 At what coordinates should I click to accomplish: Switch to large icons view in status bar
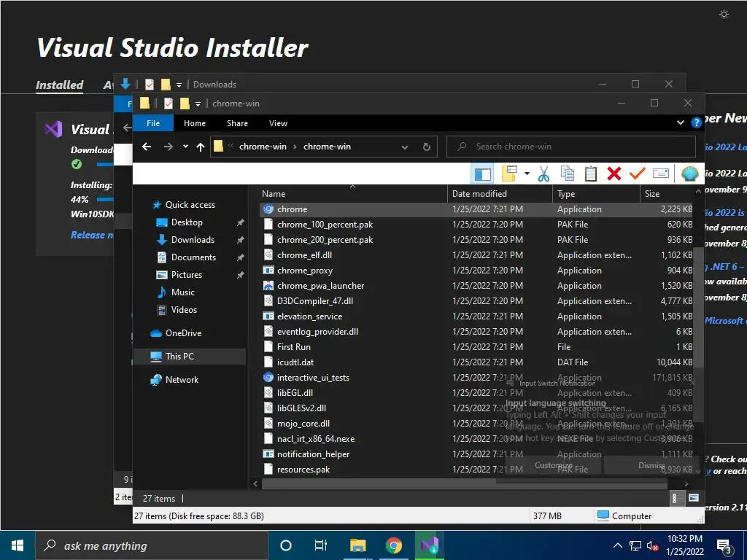(x=694, y=498)
